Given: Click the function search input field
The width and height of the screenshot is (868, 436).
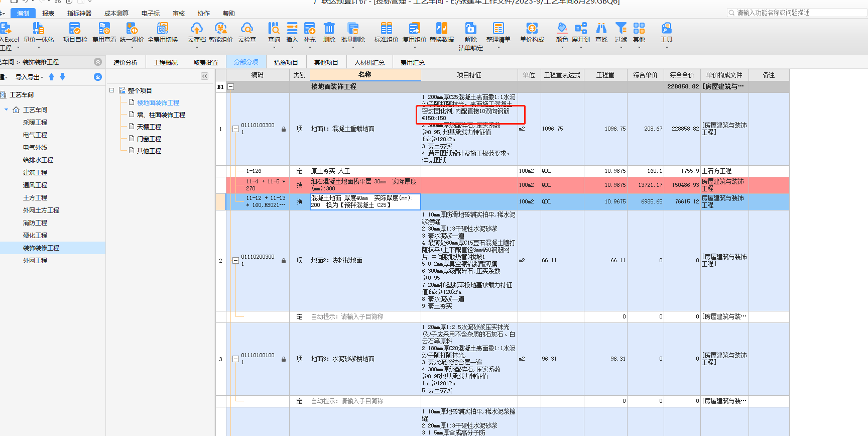Looking at the screenshot, I should [797, 13].
